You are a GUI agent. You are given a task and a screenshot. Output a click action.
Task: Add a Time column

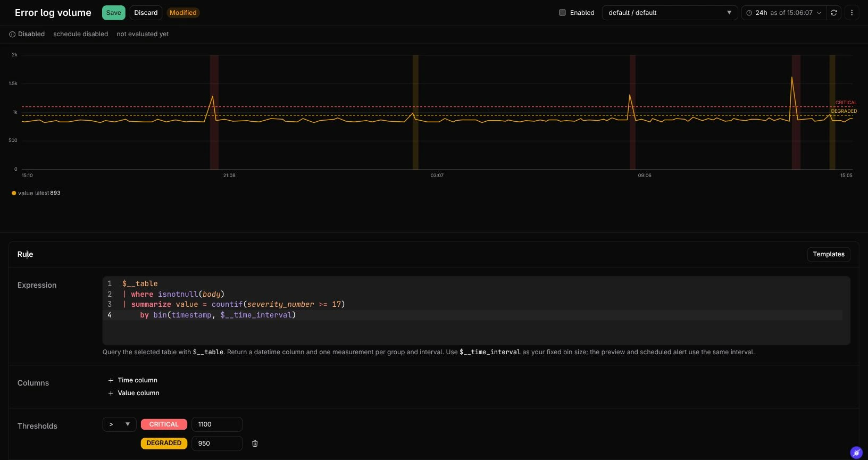coord(133,380)
